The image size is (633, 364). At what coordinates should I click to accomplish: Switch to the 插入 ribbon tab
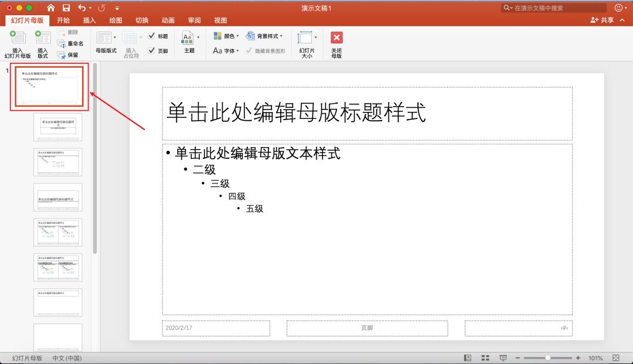89,20
